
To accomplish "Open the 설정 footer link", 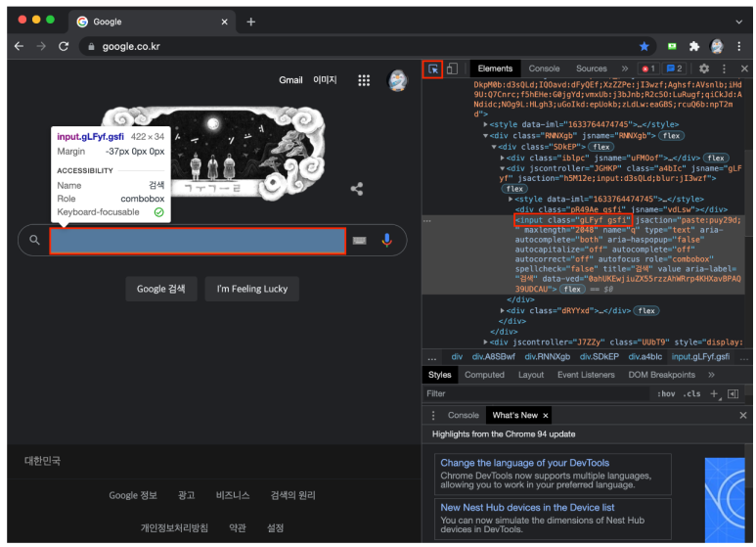I will pos(275,528).
